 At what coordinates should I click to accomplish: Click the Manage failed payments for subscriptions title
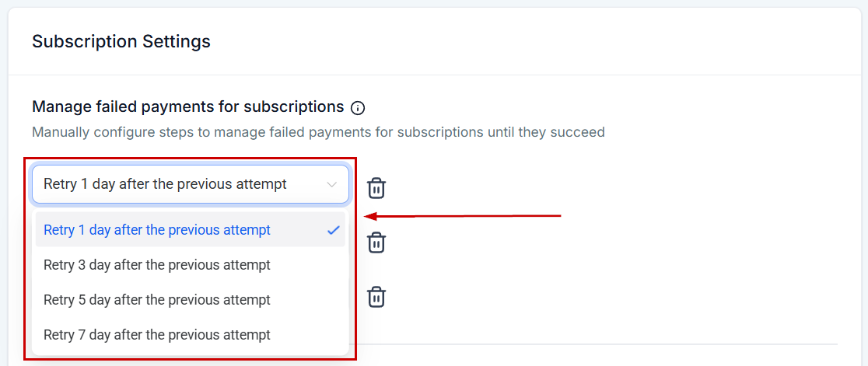pos(188,106)
